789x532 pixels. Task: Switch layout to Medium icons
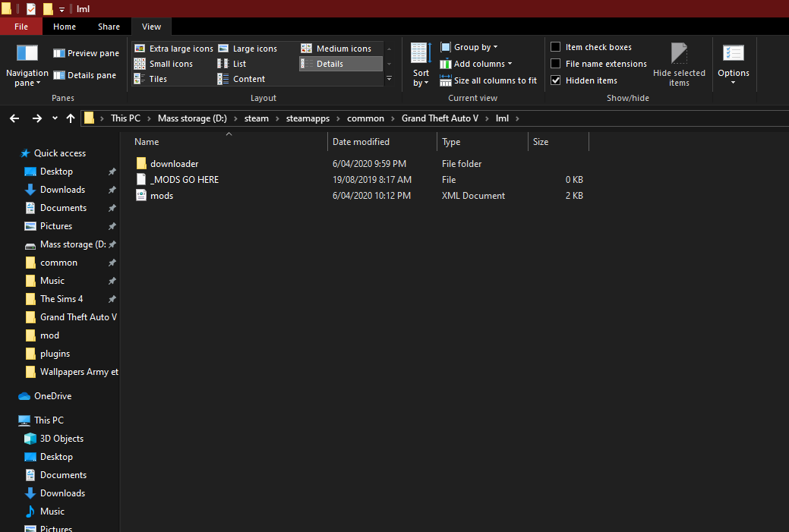(336, 49)
